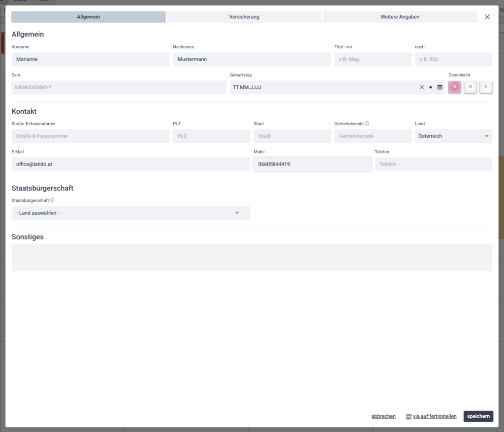Click the abbrechen link
Image resolution: width=504 pixels, height=432 pixels.
click(383, 416)
